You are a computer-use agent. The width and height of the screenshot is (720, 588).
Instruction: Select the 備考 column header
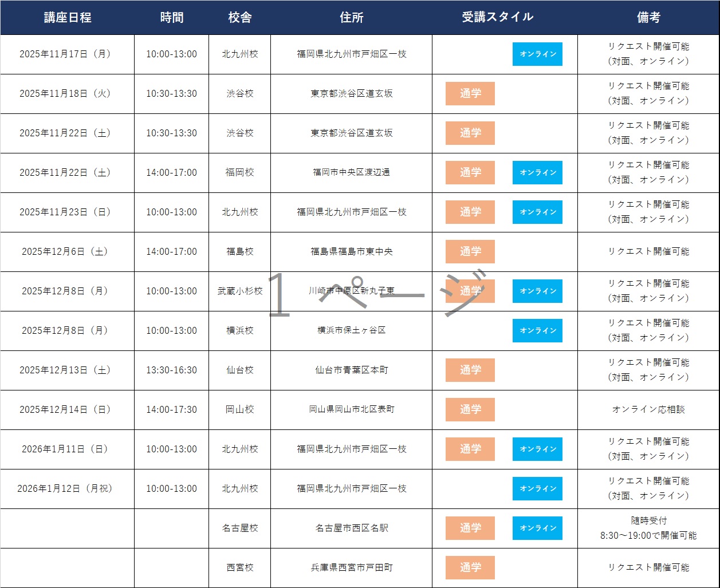point(648,18)
